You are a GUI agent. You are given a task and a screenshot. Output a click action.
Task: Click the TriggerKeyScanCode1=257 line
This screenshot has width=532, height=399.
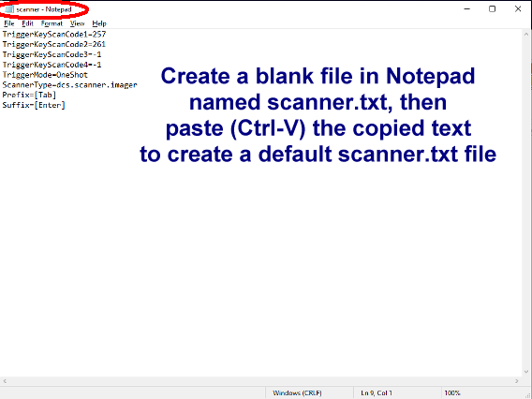point(54,35)
